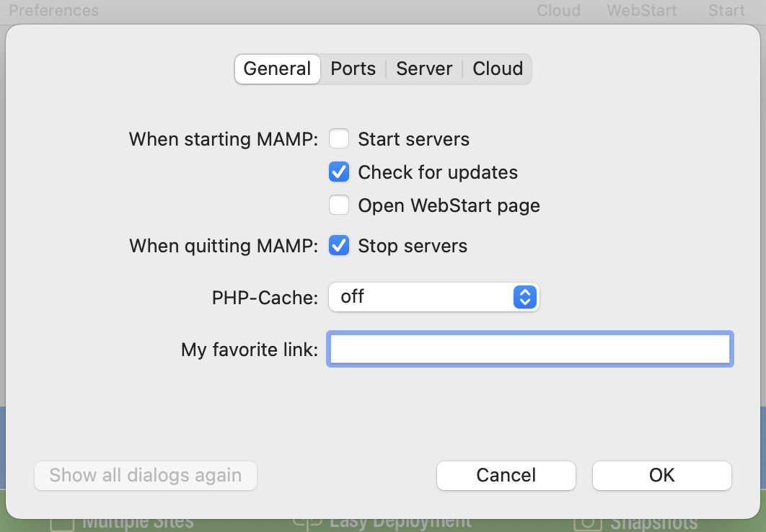
Task: Click Preferences in the MAMP window toolbar
Action: coord(54,10)
